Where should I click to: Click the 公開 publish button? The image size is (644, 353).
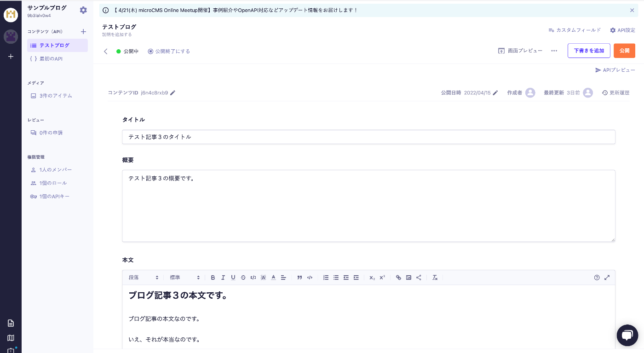[x=624, y=51]
